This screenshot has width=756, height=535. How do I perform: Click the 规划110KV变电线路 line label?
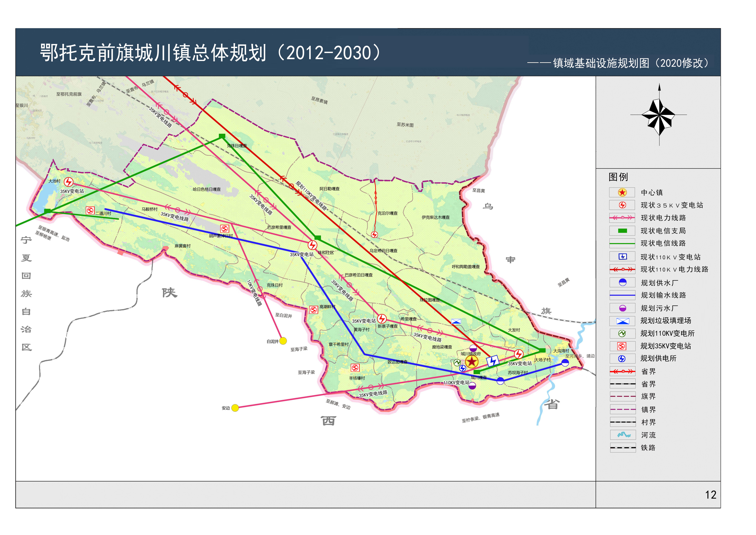point(311,196)
